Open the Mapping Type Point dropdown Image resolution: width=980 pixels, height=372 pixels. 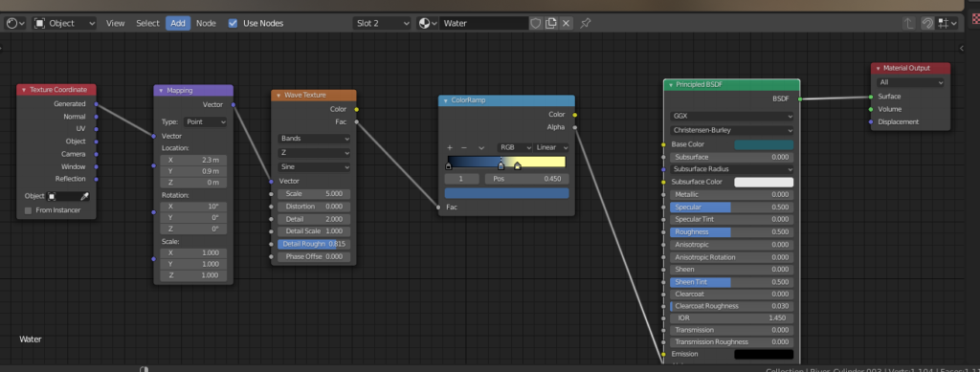(x=205, y=121)
